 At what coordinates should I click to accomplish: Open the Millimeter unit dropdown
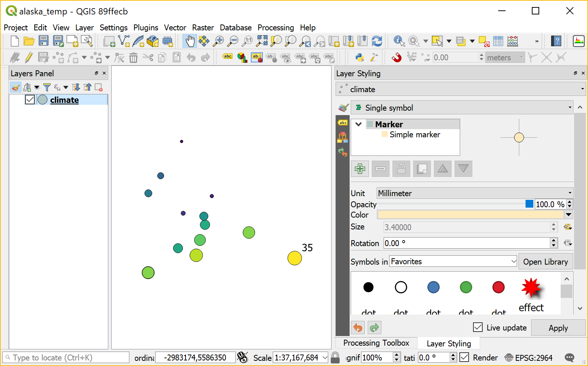tap(475, 193)
